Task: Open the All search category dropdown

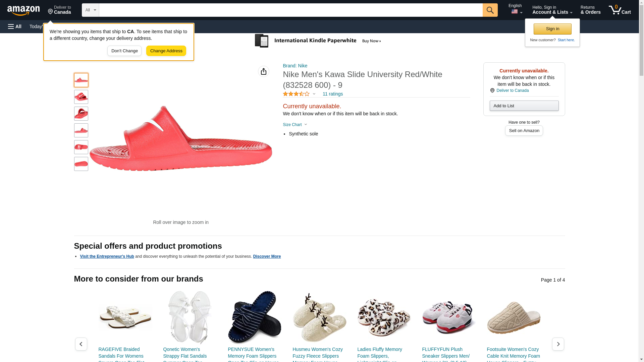Action: [x=90, y=10]
